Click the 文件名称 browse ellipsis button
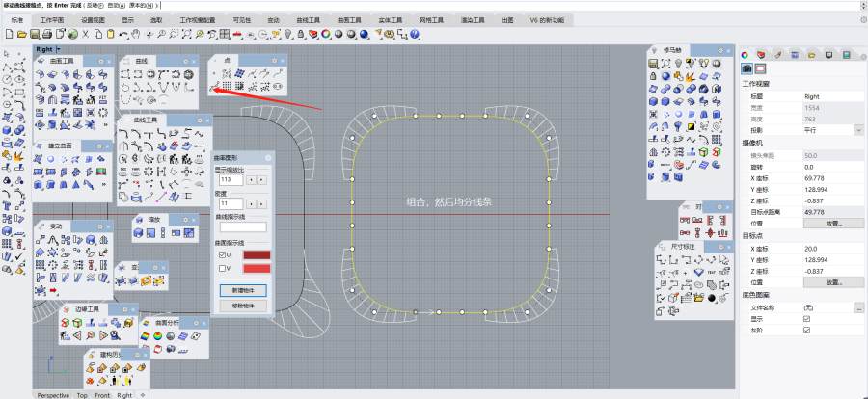The image size is (868, 399). click(x=857, y=308)
